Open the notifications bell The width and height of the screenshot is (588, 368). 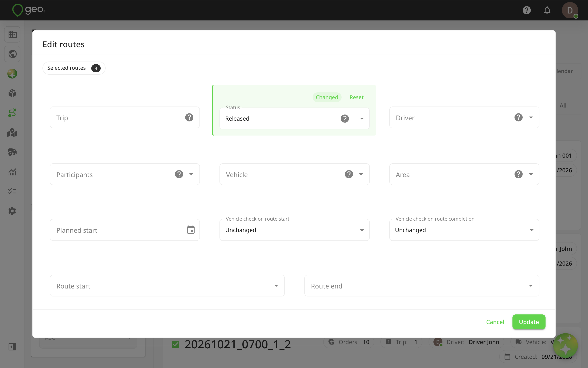coord(547,10)
